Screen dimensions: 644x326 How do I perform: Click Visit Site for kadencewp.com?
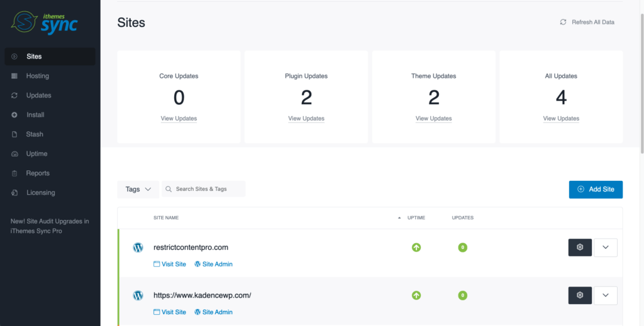170,312
